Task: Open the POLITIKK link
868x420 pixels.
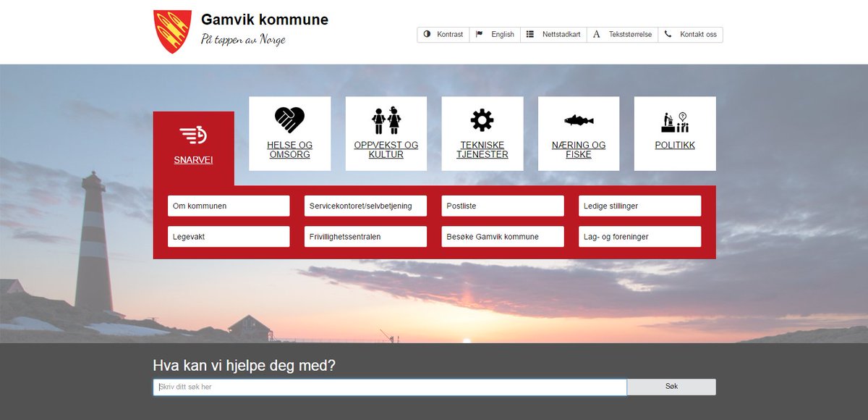Action: pyautogui.click(x=675, y=146)
